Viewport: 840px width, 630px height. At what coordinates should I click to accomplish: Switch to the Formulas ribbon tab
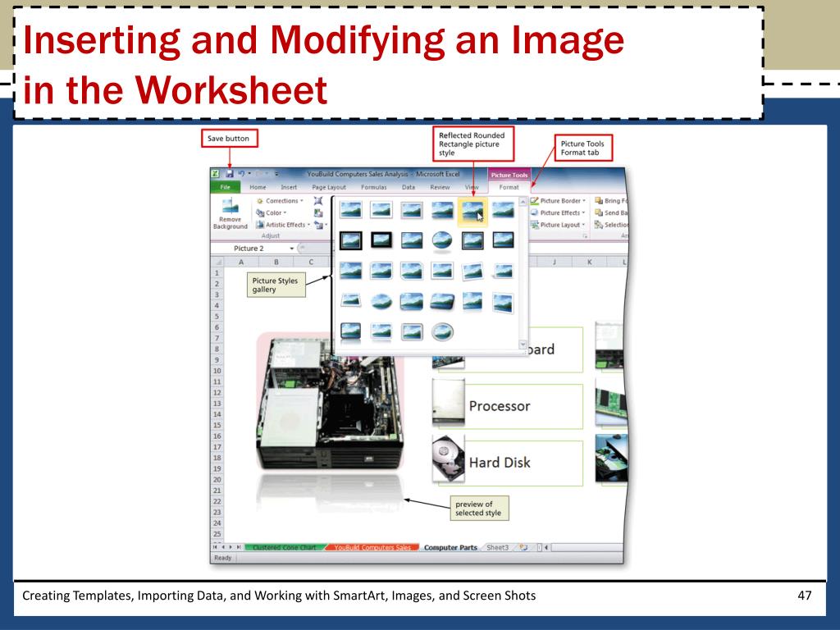(x=374, y=188)
